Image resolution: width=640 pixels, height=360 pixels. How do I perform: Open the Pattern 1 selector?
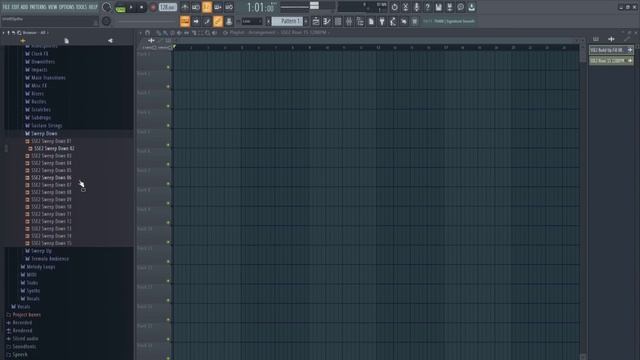click(x=287, y=21)
